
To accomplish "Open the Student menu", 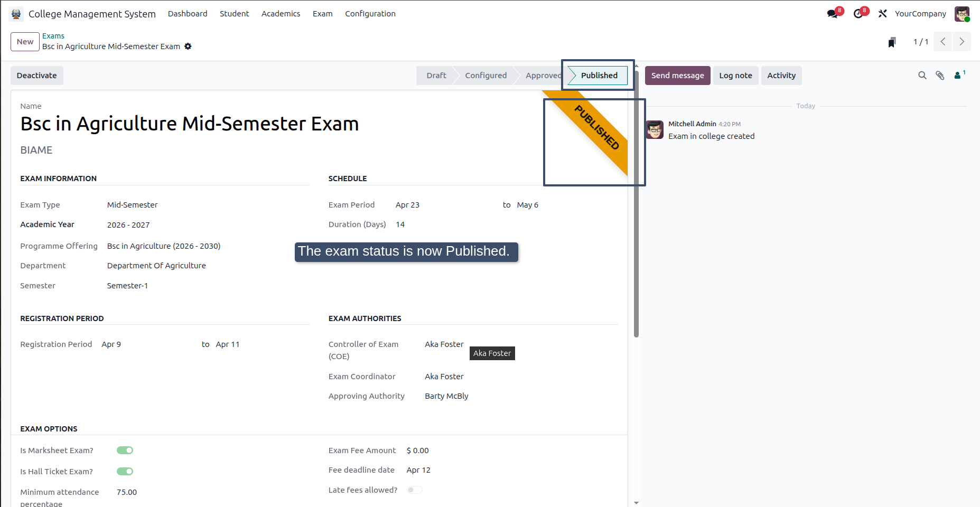I will click(x=235, y=14).
